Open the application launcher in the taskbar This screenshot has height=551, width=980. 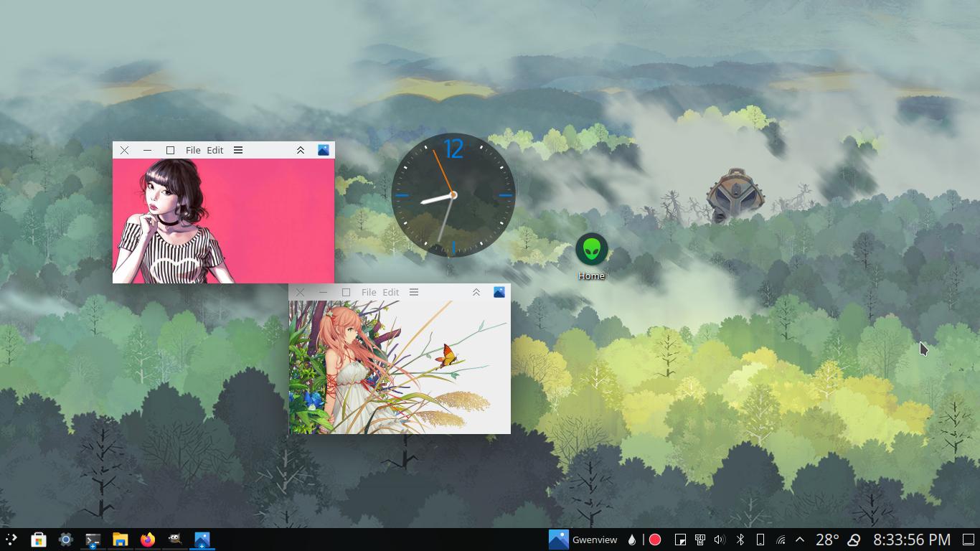tap(11, 540)
